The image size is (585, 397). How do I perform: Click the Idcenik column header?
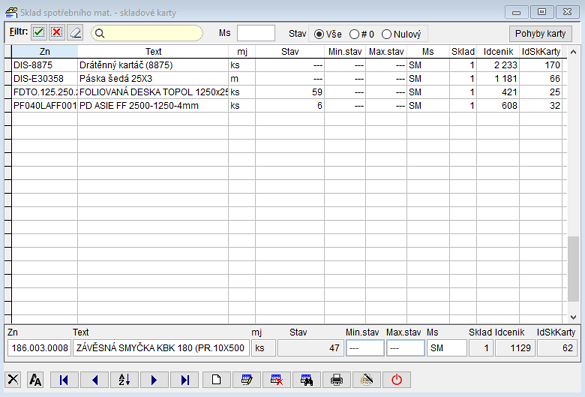point(498,51)
